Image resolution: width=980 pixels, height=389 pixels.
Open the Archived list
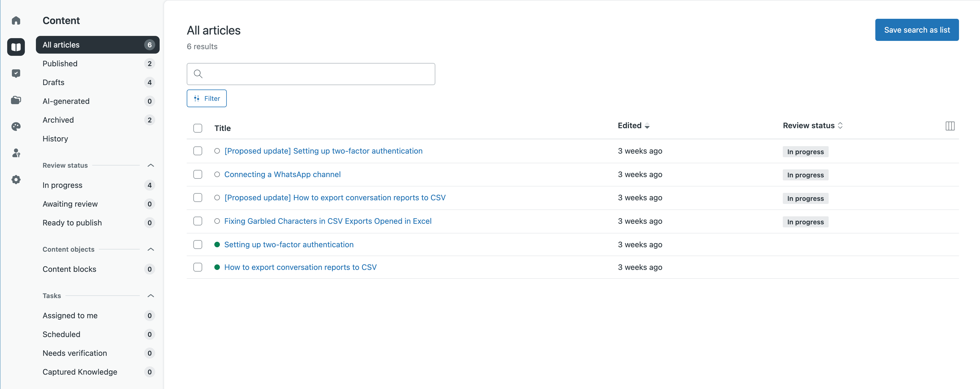[x=98, y=120]
